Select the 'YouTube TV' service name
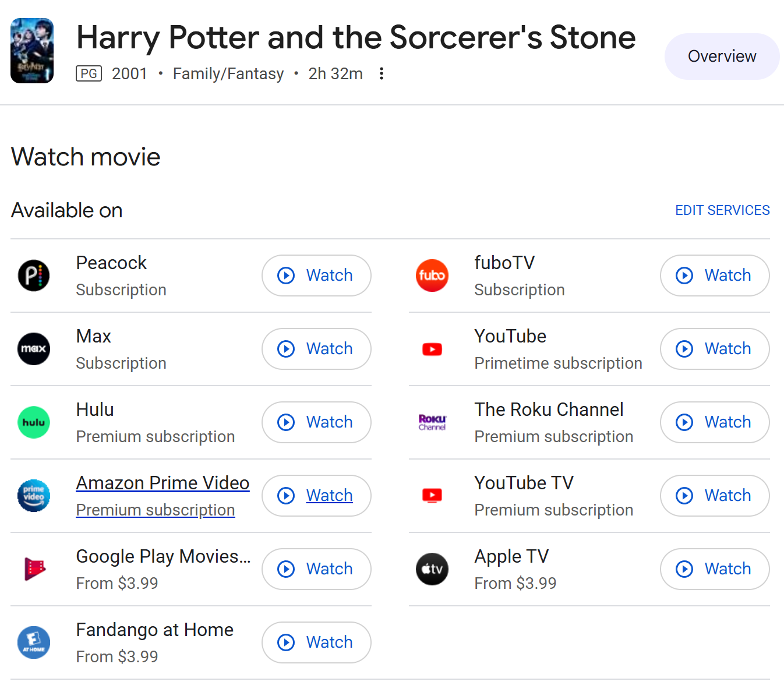Viewport: 784px width, 685px height. (524, 483)
